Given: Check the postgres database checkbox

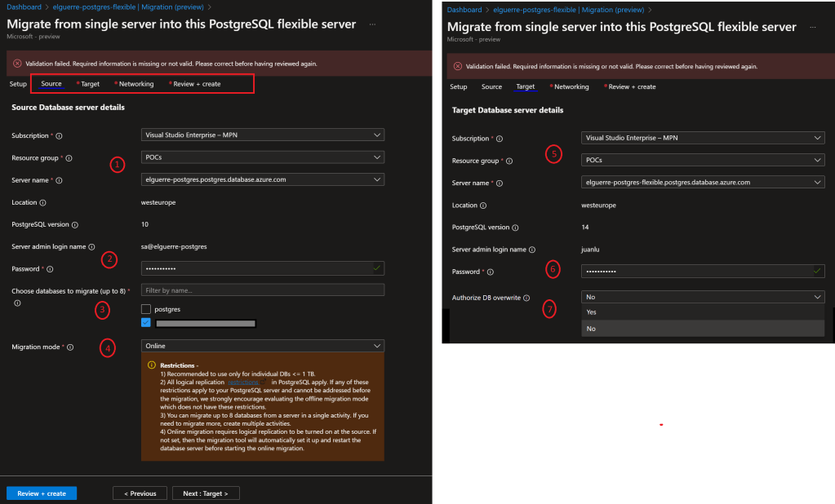Looking at the screenshot, I should click(x=146, y=309).
